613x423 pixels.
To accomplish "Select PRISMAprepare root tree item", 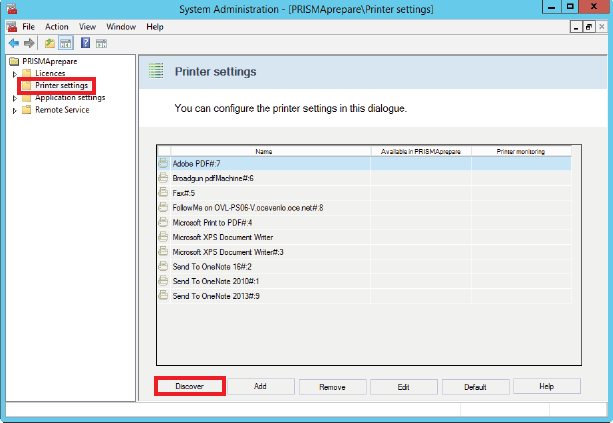I will point(50,61).
